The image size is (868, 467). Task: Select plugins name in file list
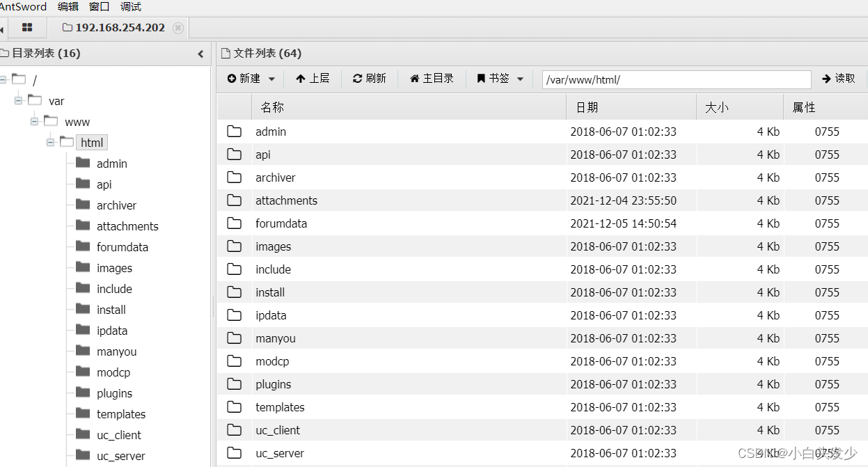[x=274, y=384]
